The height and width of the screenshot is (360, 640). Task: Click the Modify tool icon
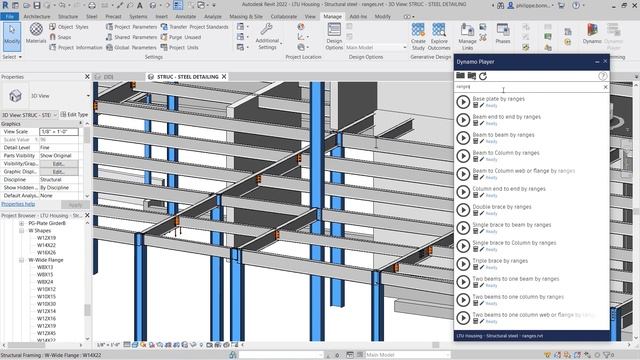tap(12, 36)
